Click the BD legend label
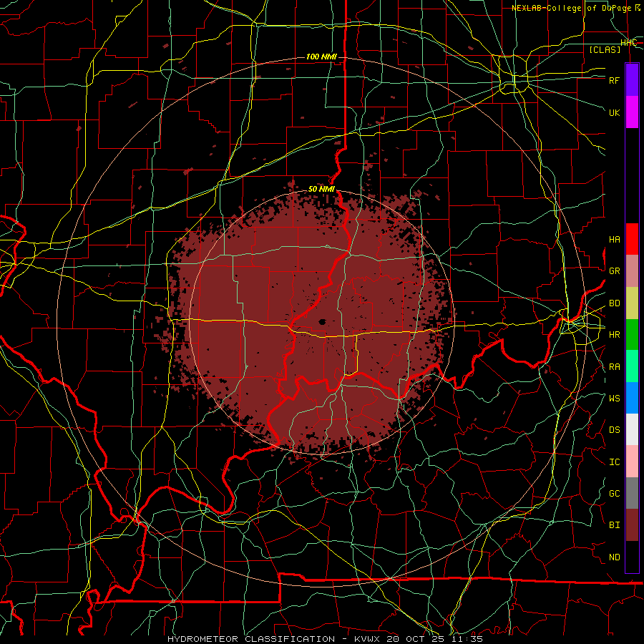The width and height of the screenshot is (644, 644). tap(615, 303)
